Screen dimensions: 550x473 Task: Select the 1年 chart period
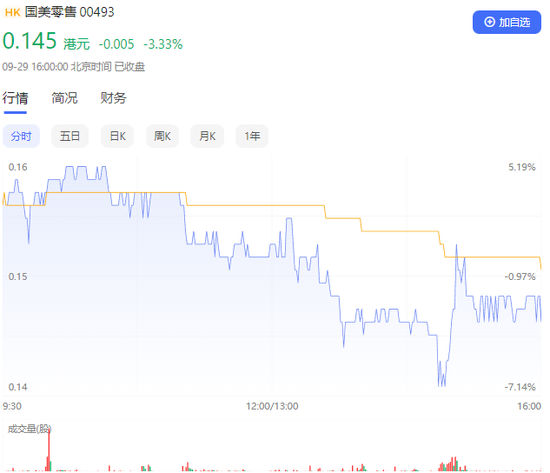click(x=252, y=136)
